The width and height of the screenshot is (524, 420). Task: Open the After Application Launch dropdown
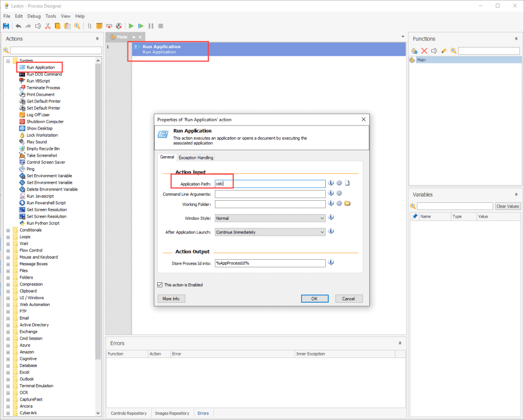click(270, 232)
